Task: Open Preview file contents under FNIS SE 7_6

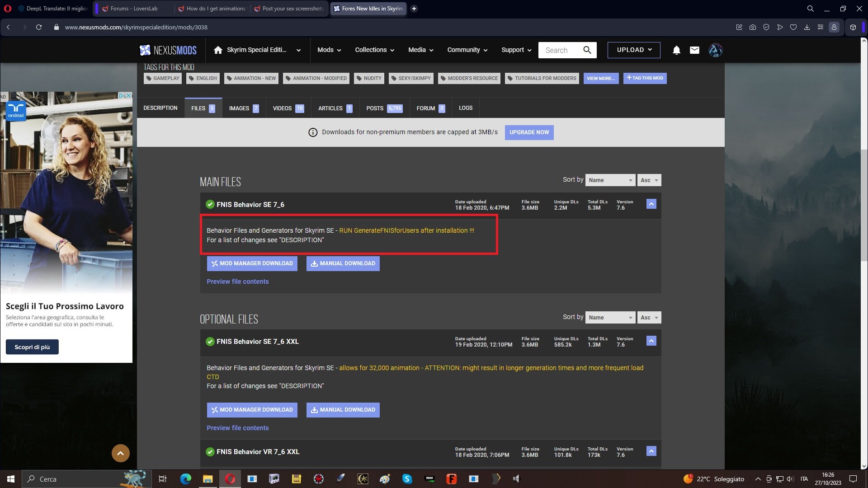Action: tap(238, 282)
